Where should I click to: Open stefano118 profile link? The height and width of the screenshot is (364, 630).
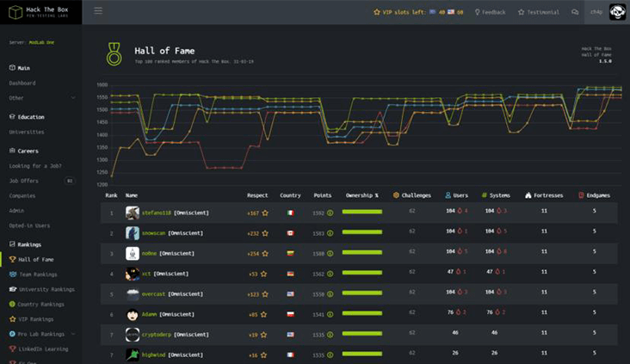click(157, 213)
